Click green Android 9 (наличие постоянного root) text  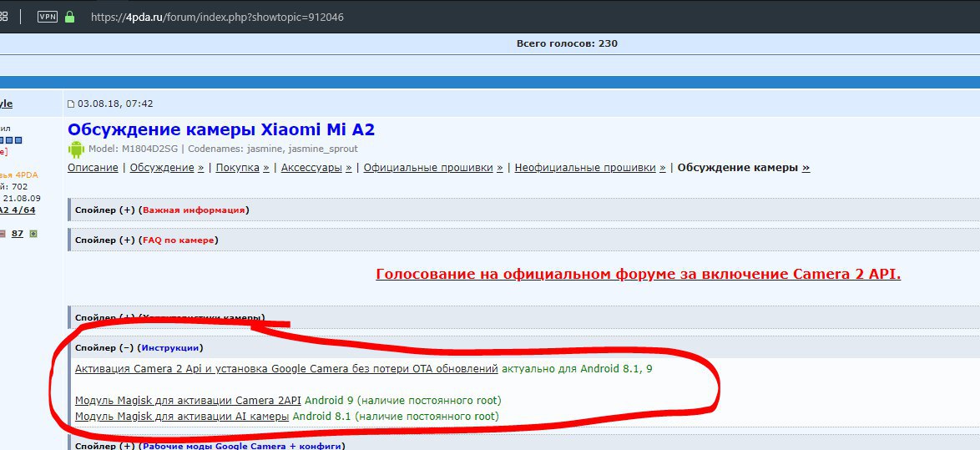pyautogui.click(x=403, y=400)
